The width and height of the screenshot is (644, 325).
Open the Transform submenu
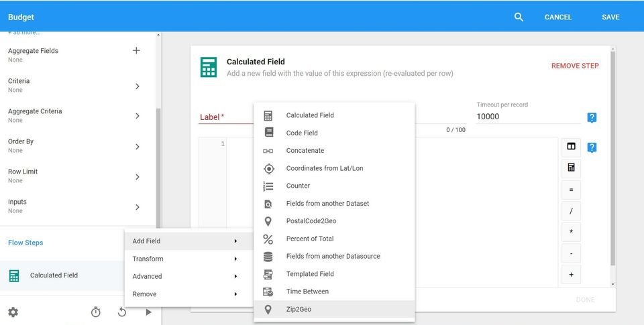(x=184, y=259)
